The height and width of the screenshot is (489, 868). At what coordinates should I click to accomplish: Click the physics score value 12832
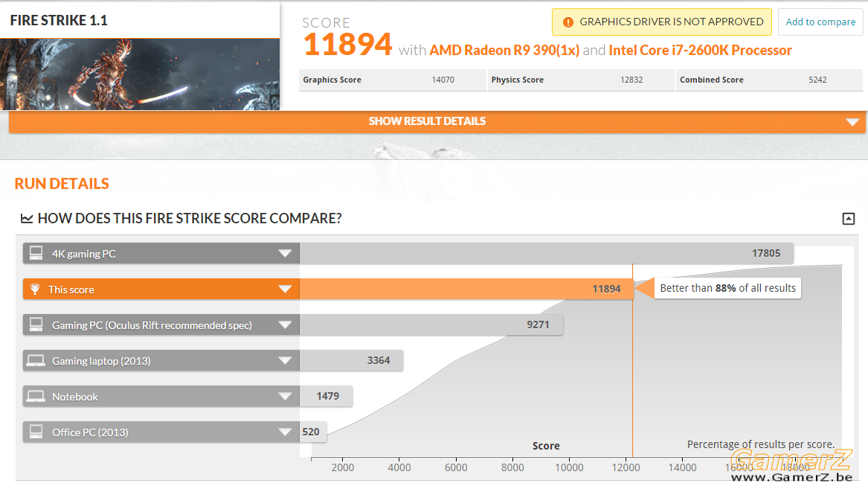click(631, 80)
